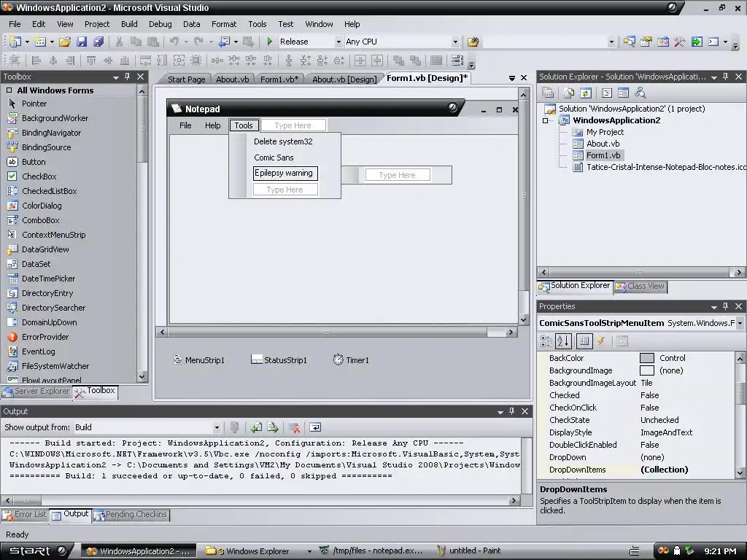The height and width of the screenshot is (560, 747).
Task: Open Solution Explorer from the toolbar icon
Action: (629, 42)
